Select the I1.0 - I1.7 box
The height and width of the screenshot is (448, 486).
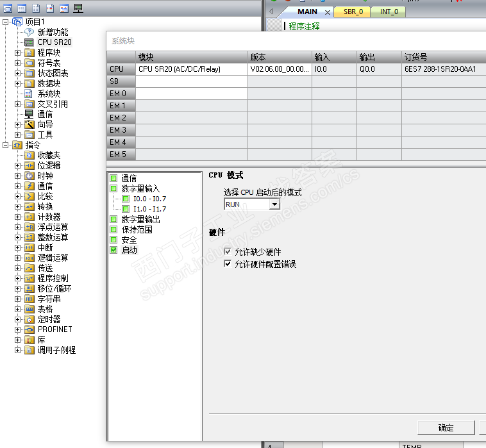126,209
